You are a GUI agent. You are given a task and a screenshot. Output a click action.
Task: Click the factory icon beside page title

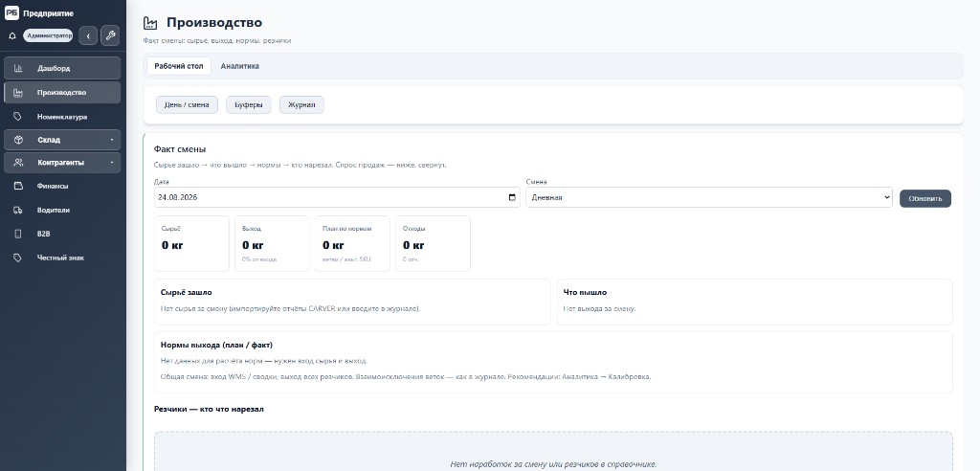pyautogui.click(x=150, y=23)
